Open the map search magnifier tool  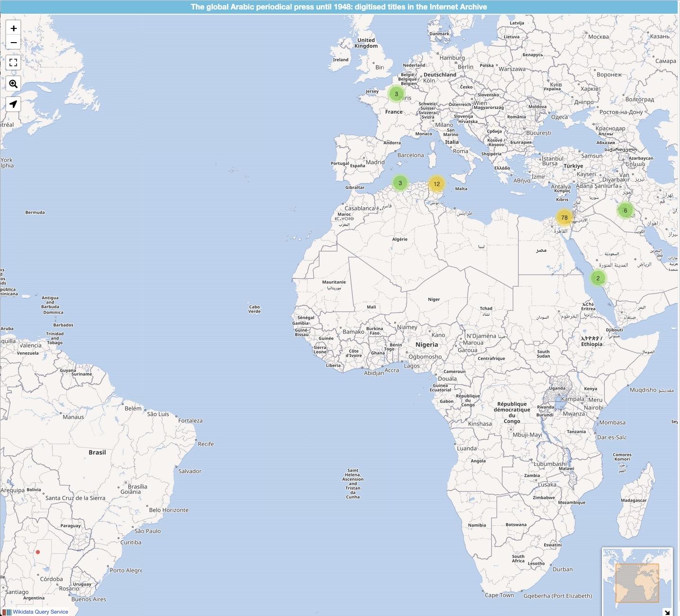click(13, 84)
